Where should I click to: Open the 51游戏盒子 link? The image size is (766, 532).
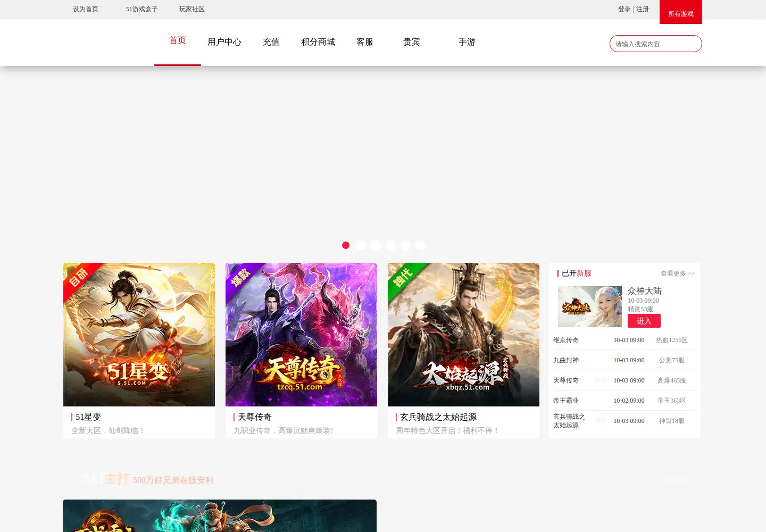point(141,9)
